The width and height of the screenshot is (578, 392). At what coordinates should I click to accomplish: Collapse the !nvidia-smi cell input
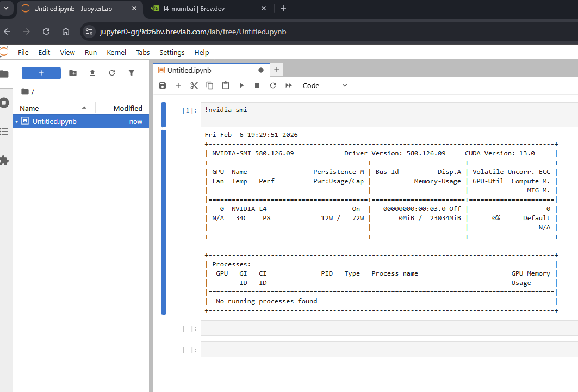coord(164,115)
